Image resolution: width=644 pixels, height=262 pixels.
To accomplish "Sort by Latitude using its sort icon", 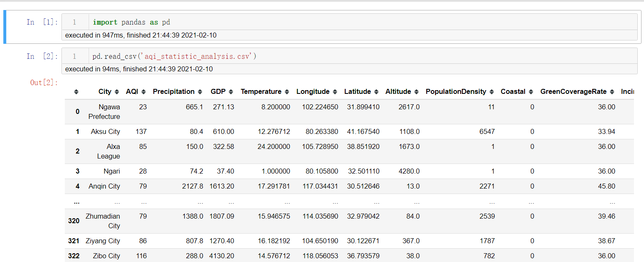I will [x=377, y=92].
